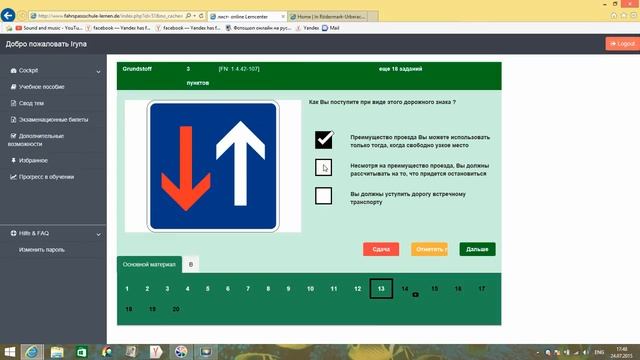The image size is (640, 360).
Task: Click the browser address bar URL
Action: (110, 16)
